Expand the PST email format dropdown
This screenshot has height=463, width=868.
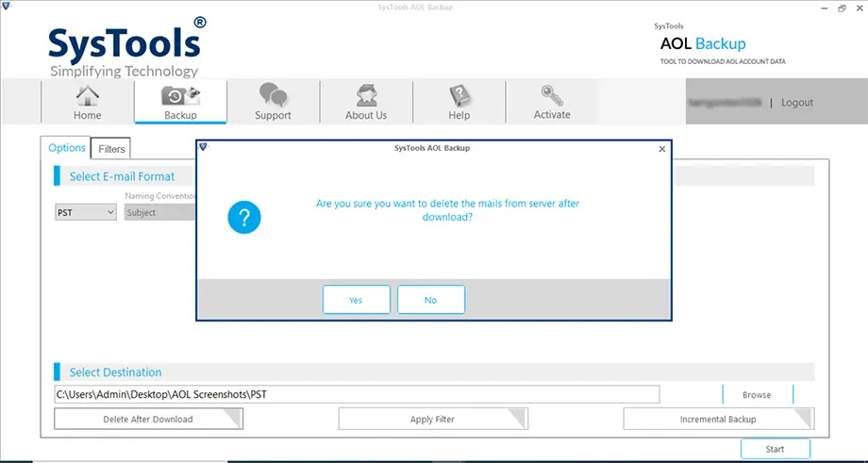pyautogui.click(x=86, y=212)
